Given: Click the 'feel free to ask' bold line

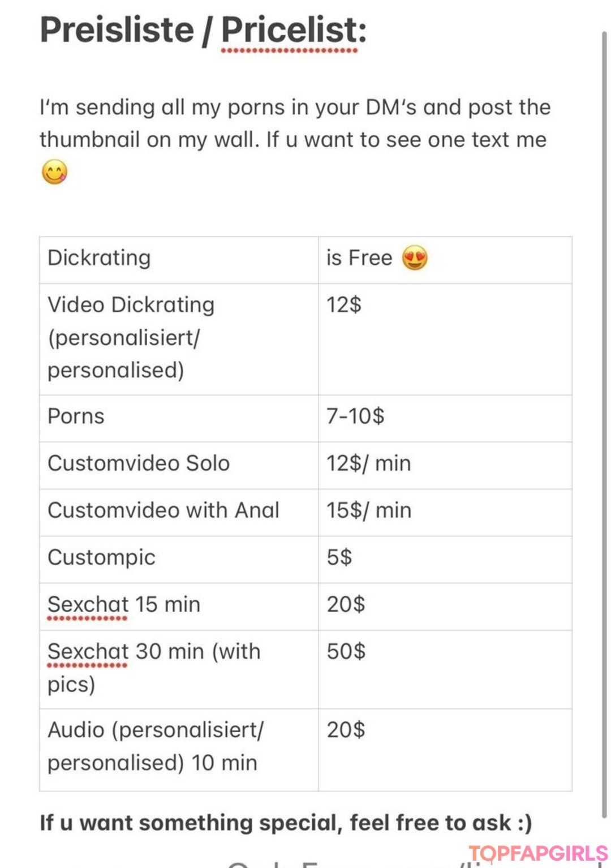Looking at the screenshot, I should pyautogui.click(x=286, y=823).
